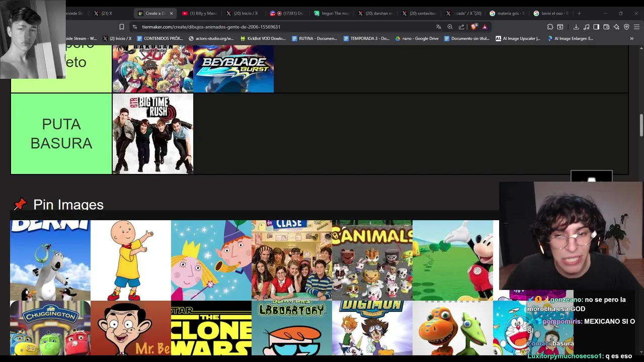The image size is (644, 362).
Task: Switch to the '(20) centavitos' tab
Action: pos(419,13)
